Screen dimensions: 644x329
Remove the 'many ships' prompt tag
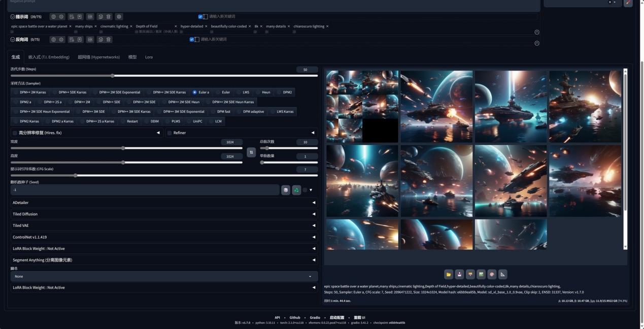pos(95,26)
